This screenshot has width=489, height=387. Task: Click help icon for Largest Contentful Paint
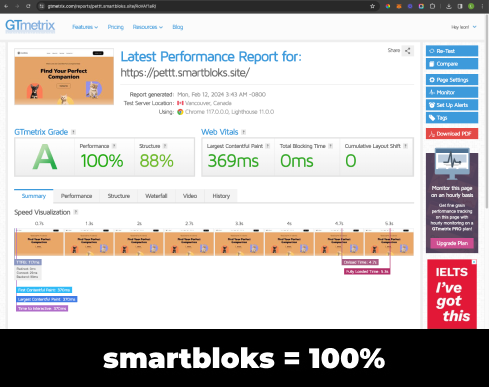coord(267,146)
